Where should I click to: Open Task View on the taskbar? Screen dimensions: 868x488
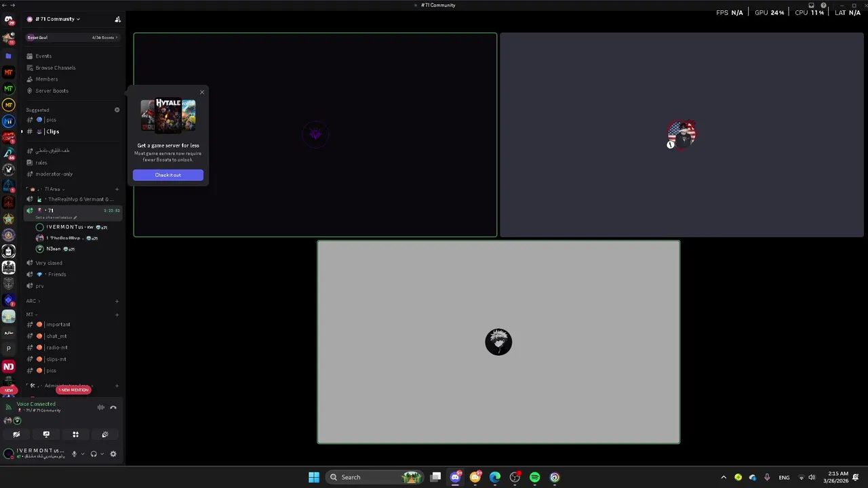(436, 477)
